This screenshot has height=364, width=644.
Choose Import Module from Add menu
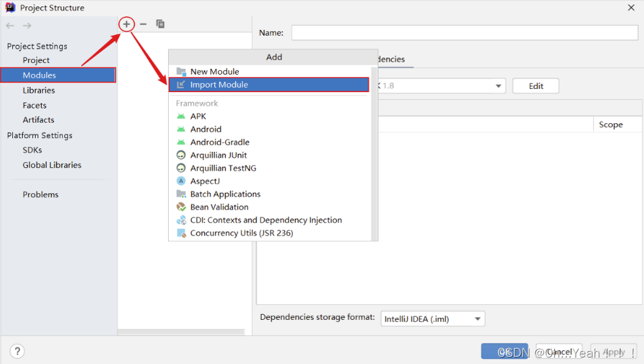tap(269, 84)
